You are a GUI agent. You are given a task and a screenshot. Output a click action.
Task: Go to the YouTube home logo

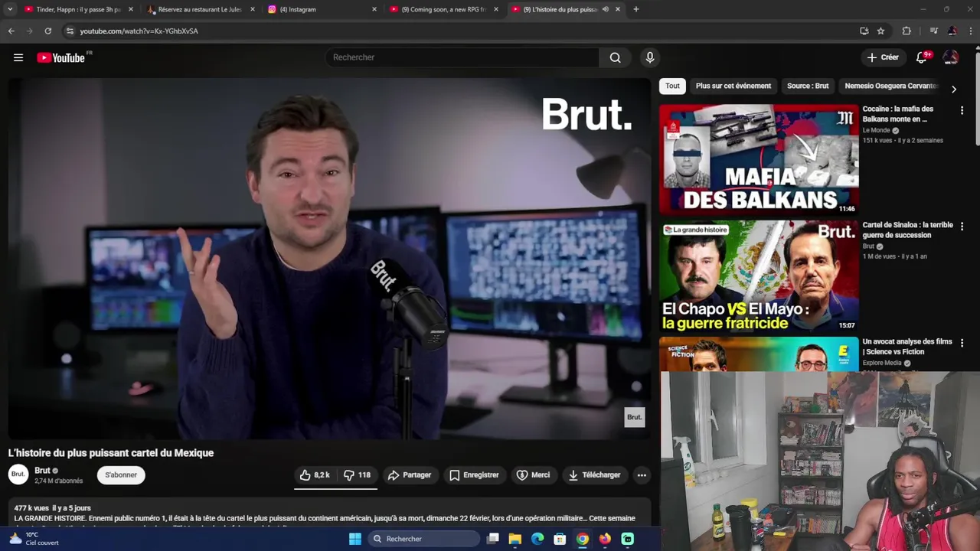point(61,57)
